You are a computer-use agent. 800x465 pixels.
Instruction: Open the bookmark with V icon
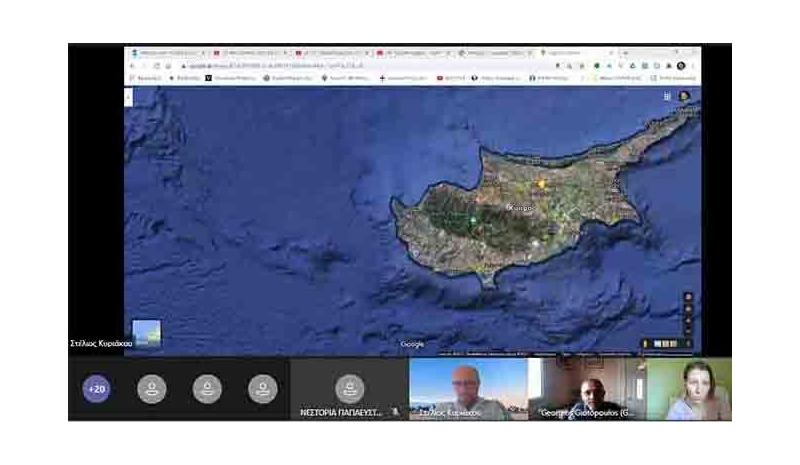click(x=230, y=78)
